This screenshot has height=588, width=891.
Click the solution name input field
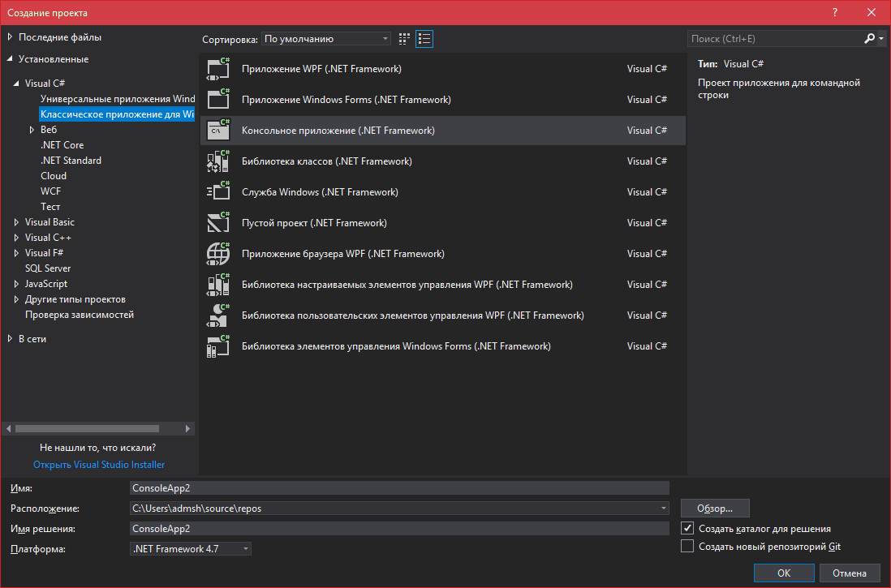coord(399,528)
